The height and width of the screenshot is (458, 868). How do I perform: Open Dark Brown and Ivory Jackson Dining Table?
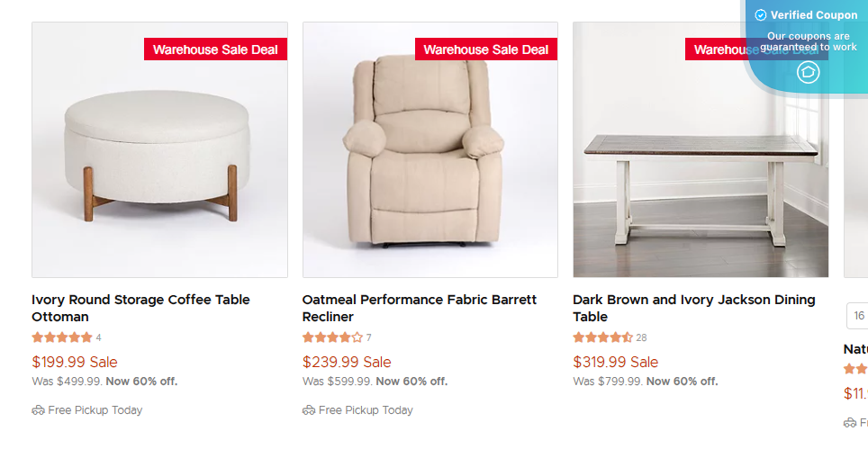coord(693,308)
